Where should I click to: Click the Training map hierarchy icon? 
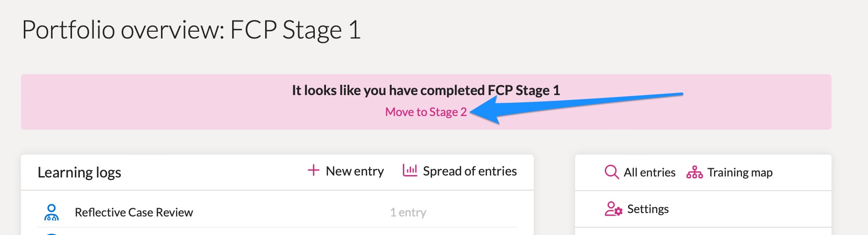coord(694,172)
